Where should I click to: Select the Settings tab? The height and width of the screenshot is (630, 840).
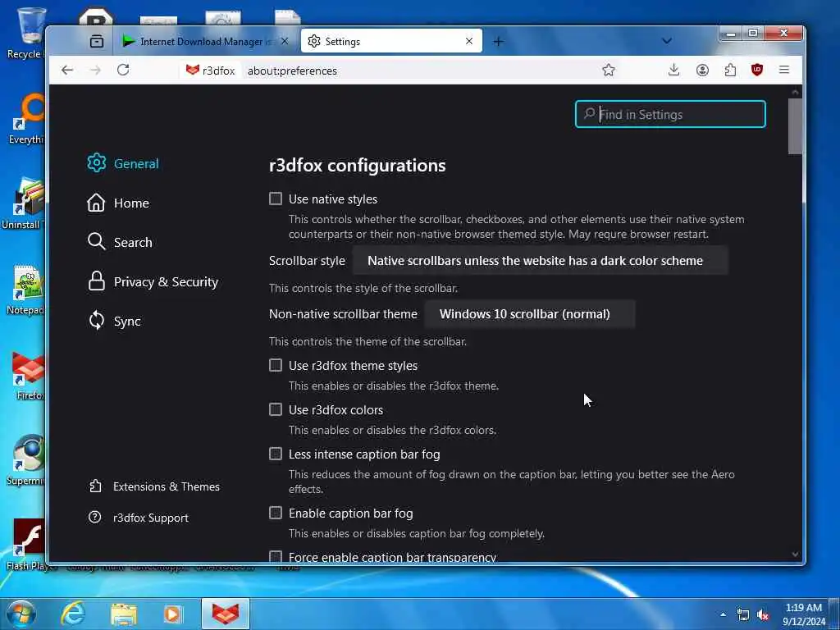pos(391,41)
